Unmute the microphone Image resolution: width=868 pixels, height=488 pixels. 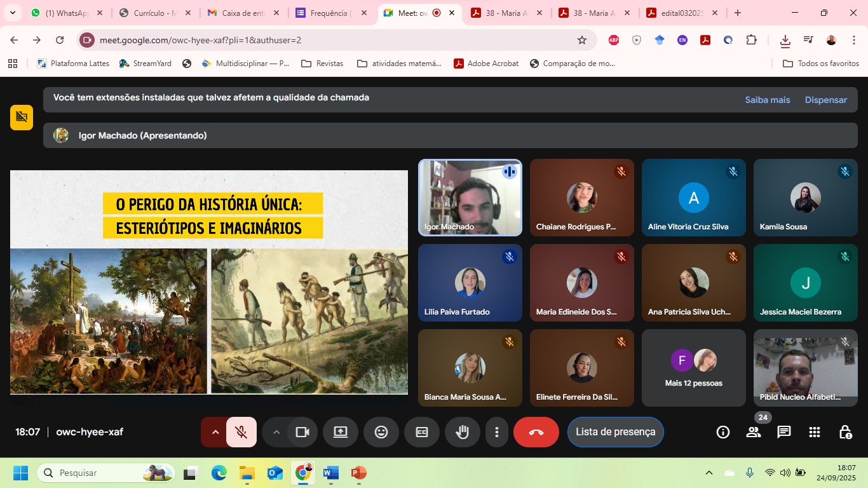tap(241, 432)
